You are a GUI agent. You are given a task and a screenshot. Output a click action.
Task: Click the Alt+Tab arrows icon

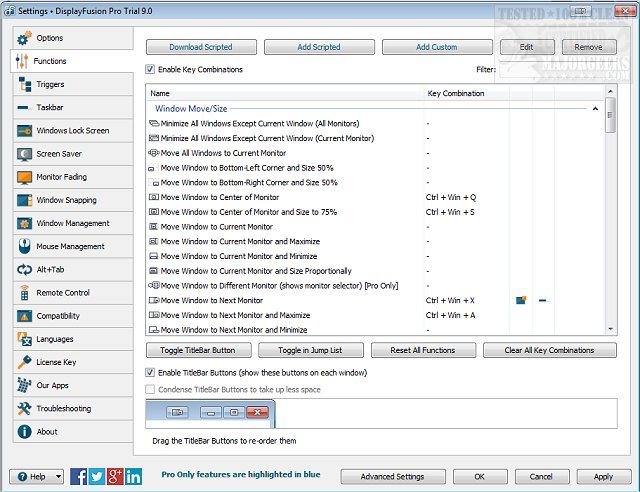coord(24,269)
